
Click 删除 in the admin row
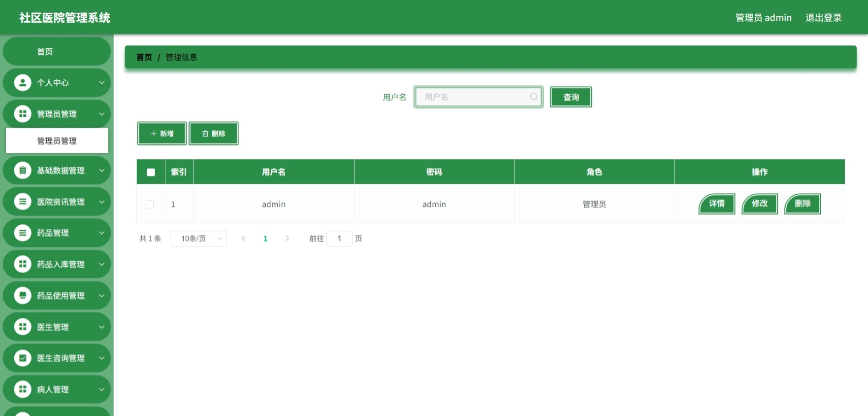pos(803,204)
